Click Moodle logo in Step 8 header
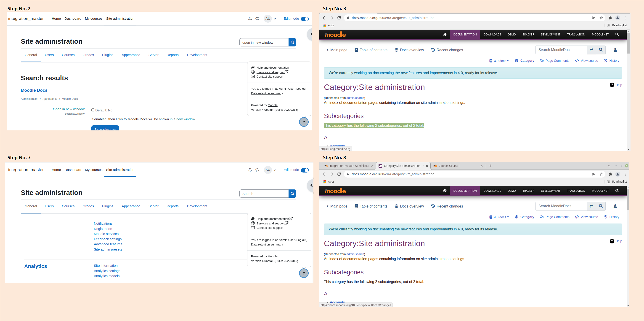Image resolution: width=644 pixels, height=321 pixels. tap(335, 191)
